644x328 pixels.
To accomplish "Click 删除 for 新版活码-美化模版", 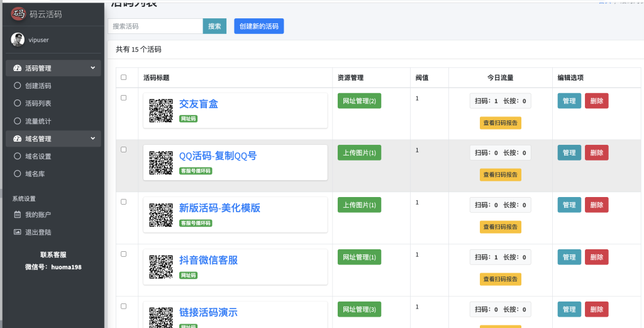I will click(596, 205).
